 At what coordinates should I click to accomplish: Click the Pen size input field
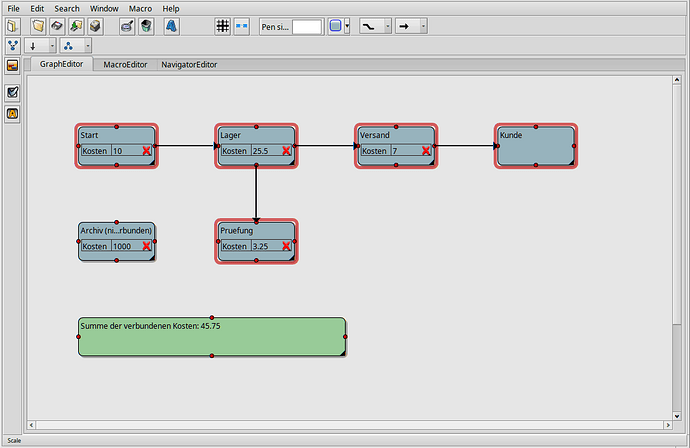[x=307, y=27]
